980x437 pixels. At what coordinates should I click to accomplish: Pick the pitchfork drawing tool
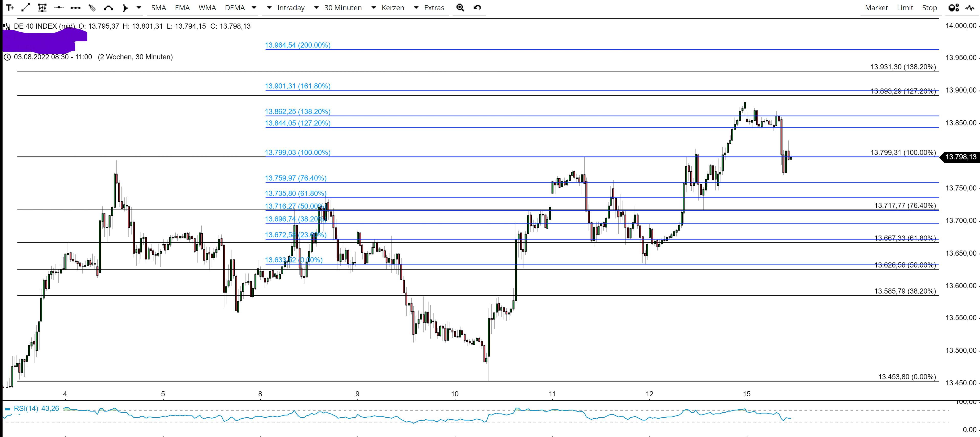(x=92, y=8)
